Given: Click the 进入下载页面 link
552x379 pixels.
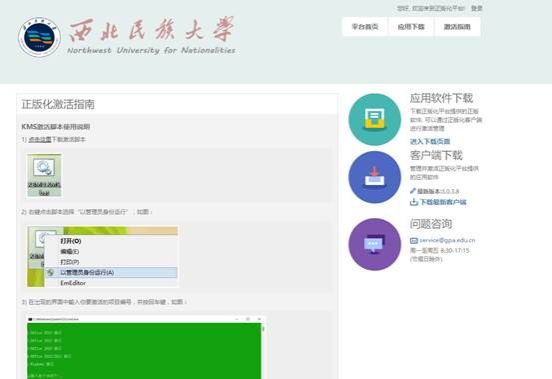Looking at the screenshot, I should click(x=430, y=141).
